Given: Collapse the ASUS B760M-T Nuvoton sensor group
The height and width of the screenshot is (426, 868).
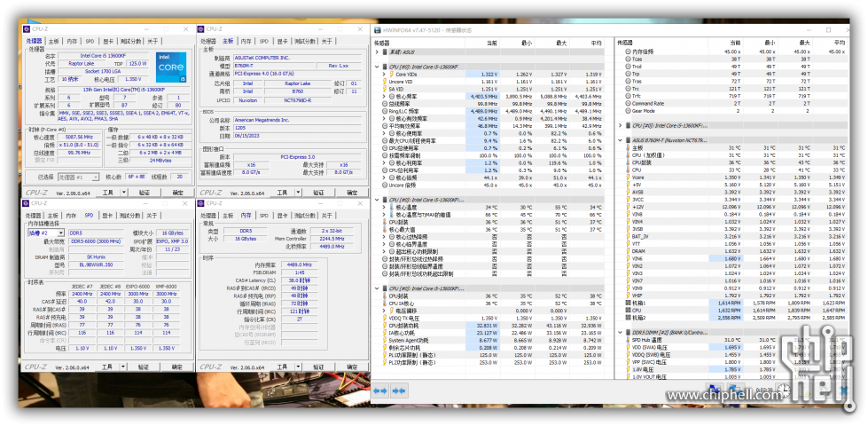Looking at the screenshot, I should (x=621, y=140).
